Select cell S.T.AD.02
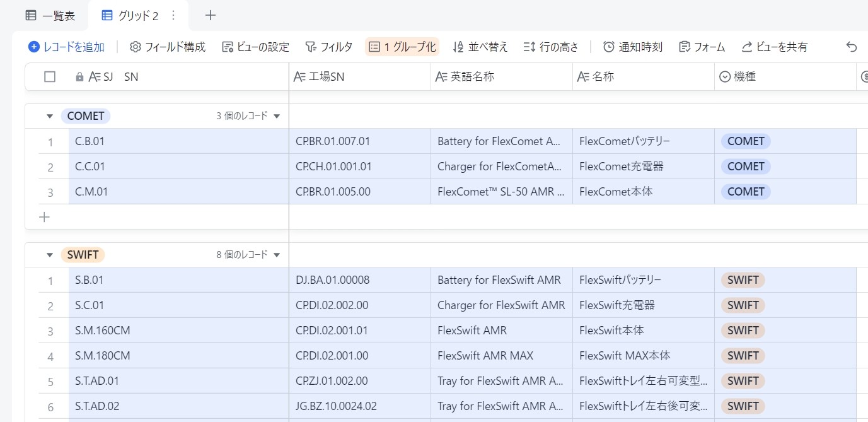868x422 pixels. 178,406
